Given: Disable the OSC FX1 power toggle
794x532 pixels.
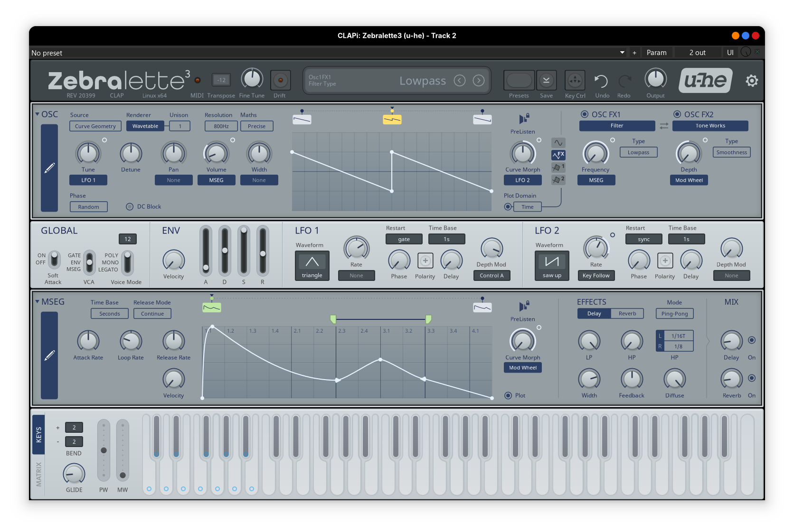Looking at the screenshot, I should point(585,114).
